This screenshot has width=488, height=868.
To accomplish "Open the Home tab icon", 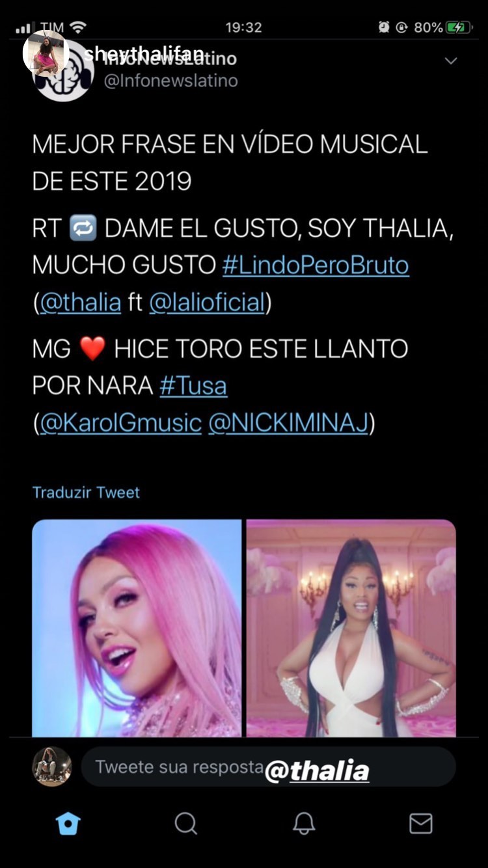I will [x=68, y=823].
